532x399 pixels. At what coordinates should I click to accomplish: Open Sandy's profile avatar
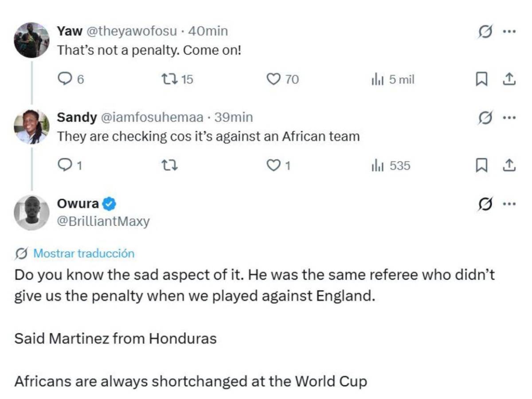point(31,127)
